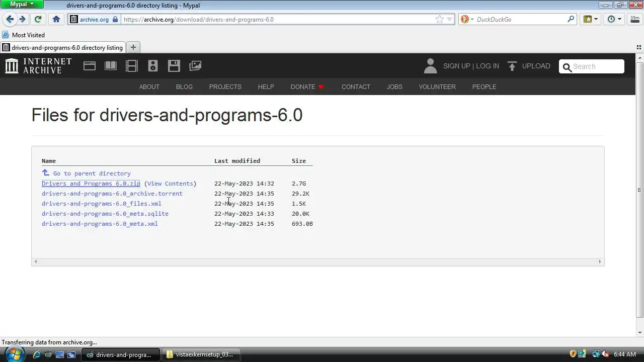644x362 pixels.
Task: Open the PROJECTS menu item
Action: click(x=225, y=86)
